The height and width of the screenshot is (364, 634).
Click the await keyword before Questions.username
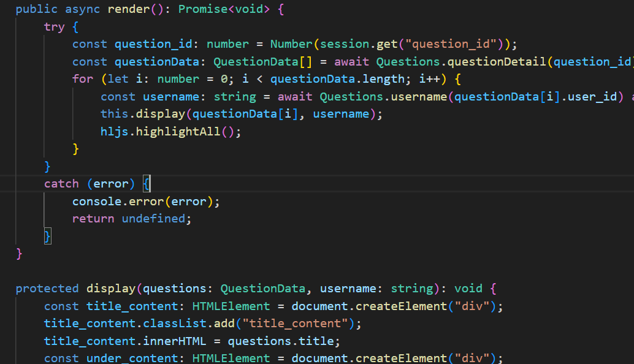click(295, 97)
